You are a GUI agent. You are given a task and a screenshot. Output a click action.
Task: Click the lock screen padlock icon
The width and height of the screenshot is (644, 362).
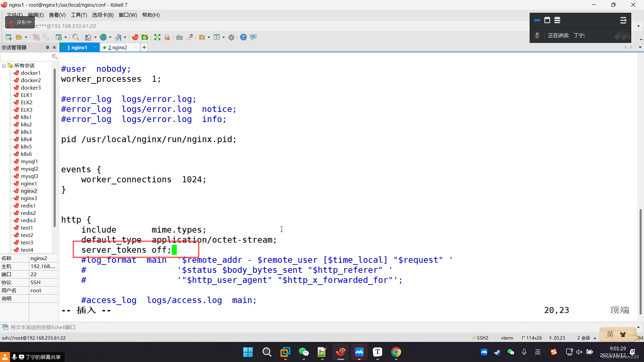(167, 37)
